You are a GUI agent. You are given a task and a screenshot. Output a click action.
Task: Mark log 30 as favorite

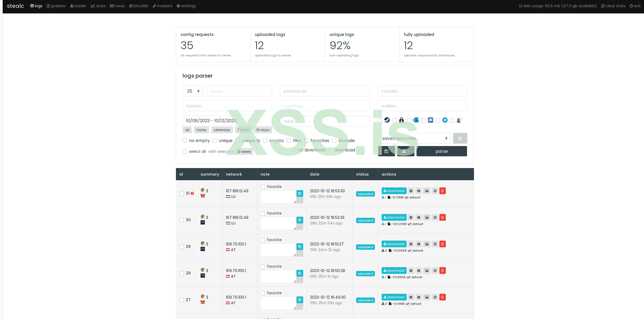tap(263, 213)
